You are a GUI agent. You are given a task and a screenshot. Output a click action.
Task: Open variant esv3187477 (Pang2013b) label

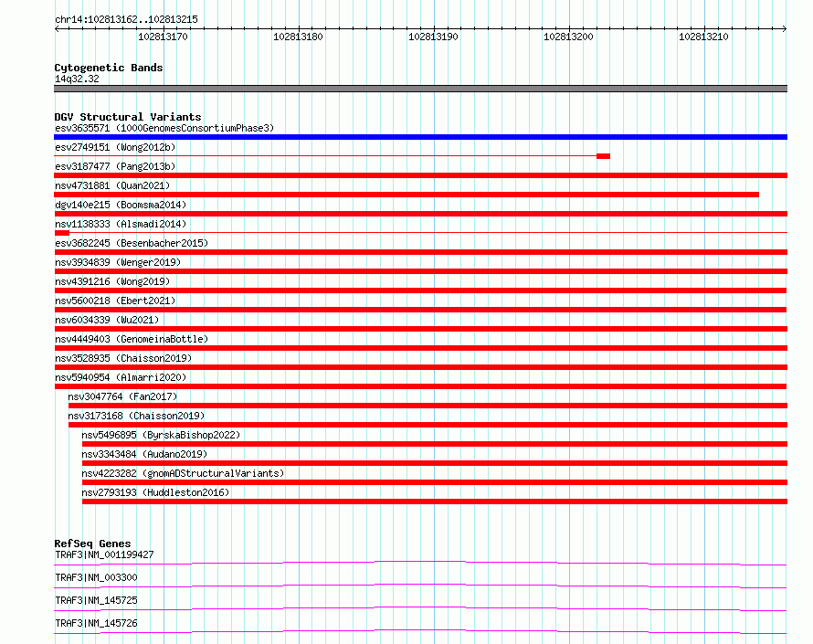point(115,166)
